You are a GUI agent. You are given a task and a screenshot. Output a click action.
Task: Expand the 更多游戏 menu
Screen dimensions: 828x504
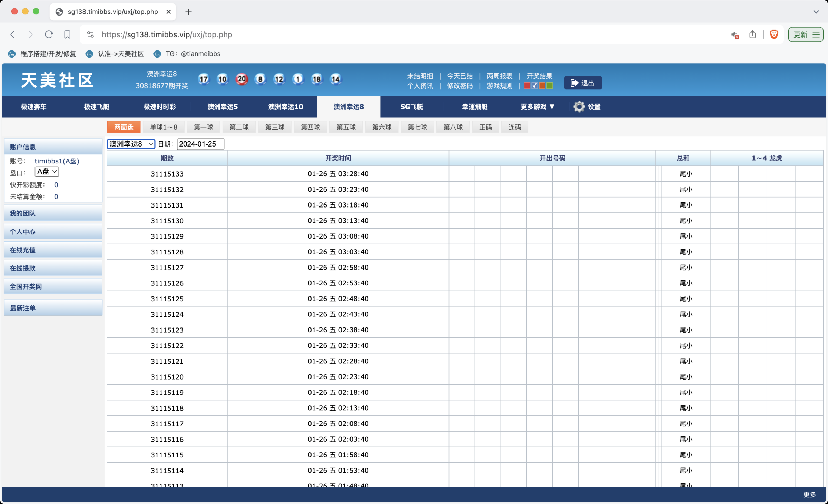(537, 107)
